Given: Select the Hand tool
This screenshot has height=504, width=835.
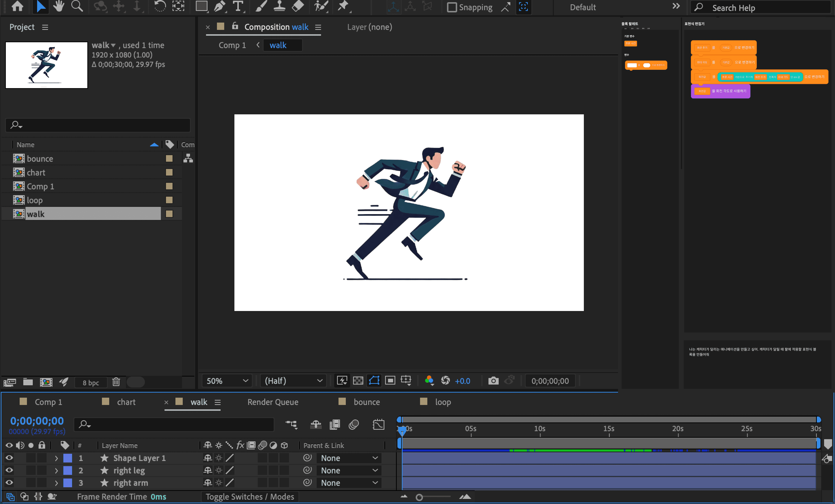Looking at the screenshot, I should pos(59,6).
